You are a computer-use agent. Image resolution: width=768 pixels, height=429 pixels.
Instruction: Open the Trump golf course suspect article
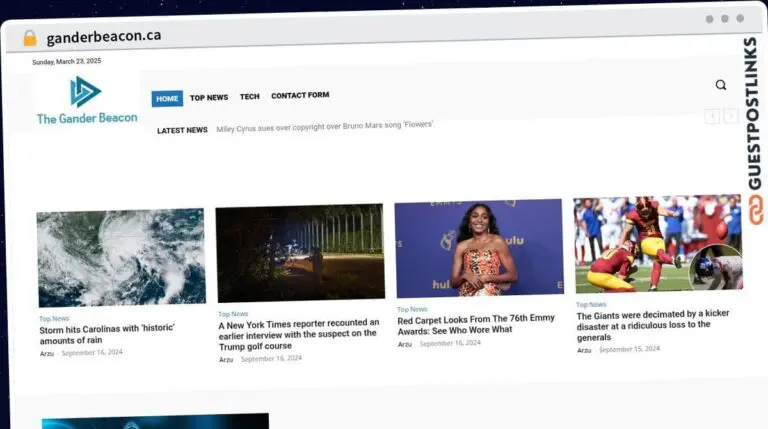pos(298,334)
